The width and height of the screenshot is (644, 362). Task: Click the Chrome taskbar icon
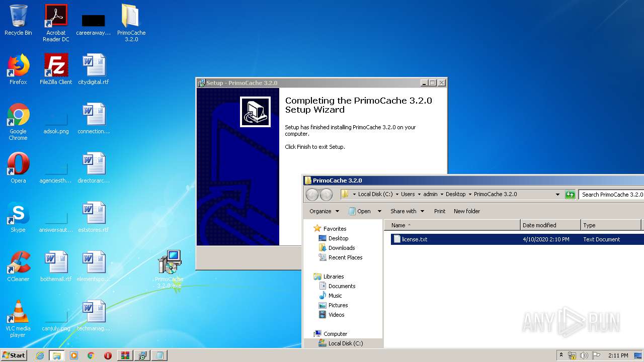91,355
